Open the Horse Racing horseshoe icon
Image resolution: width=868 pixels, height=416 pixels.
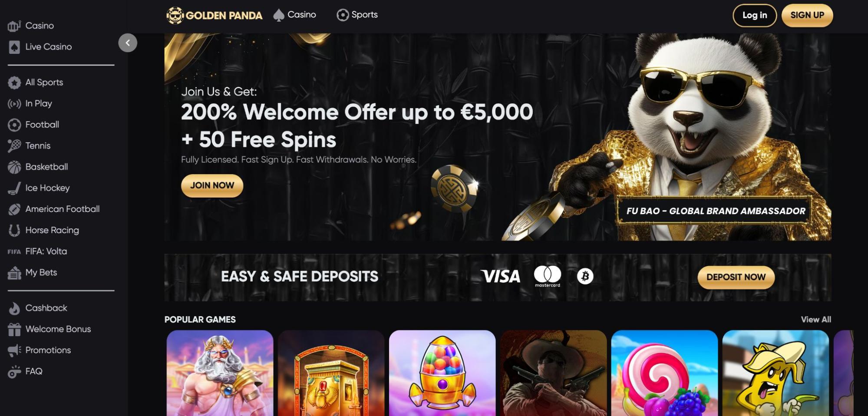point(14,230)
